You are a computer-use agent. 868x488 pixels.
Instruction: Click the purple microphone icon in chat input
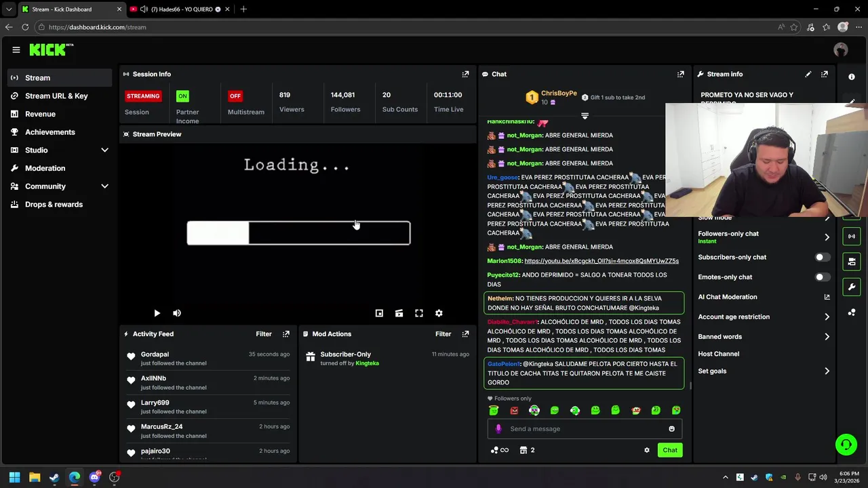498,429
